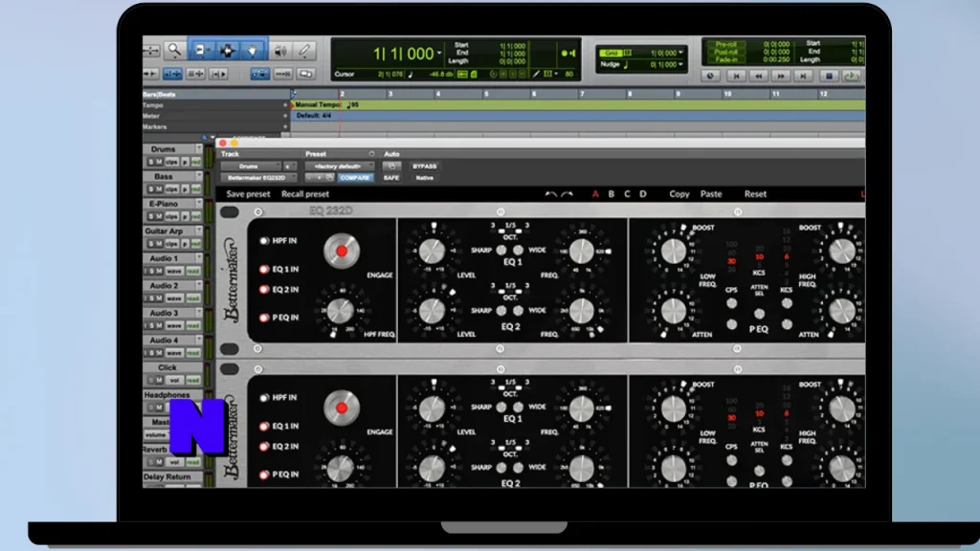Click the Markers ruler plus icon
Screen dimensions: 980x551
coord(285,126)
